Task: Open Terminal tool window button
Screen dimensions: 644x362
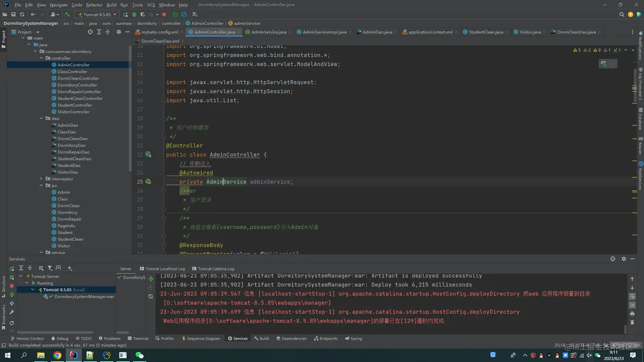Action: coord(138,339)
